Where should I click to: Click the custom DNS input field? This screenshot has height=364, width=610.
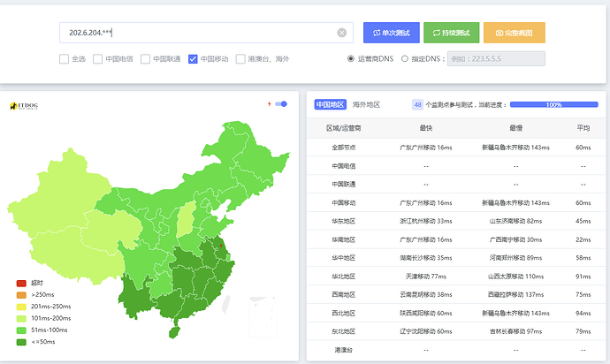tap(494, 59)
